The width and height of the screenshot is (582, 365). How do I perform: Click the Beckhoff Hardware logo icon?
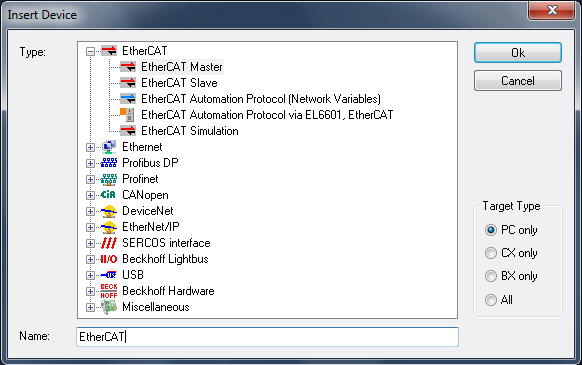pos(109,291)
